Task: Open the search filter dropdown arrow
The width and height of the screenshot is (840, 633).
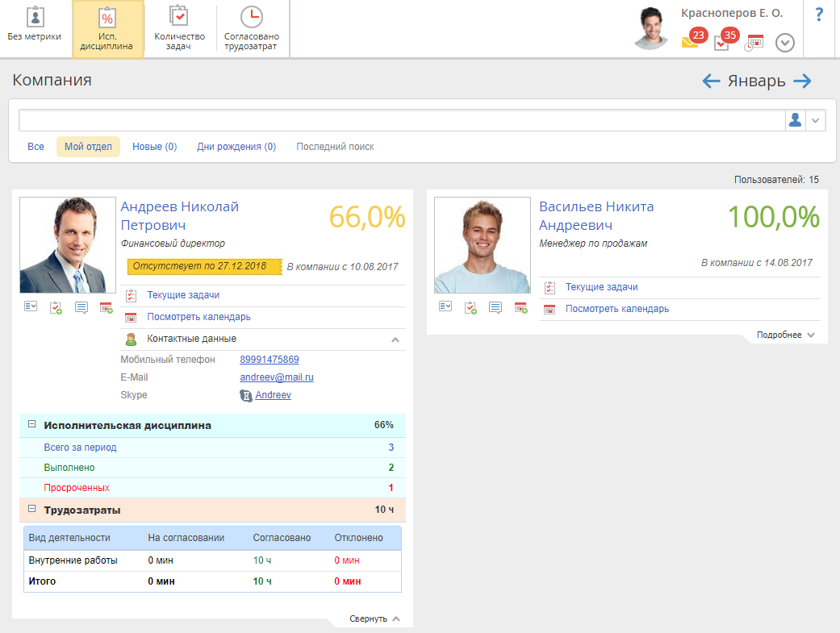Action: (x=815, y=120)
